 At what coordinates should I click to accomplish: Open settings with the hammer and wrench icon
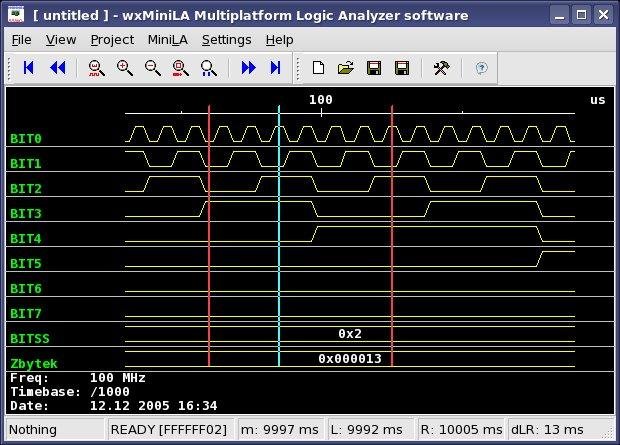click(441, 68)
